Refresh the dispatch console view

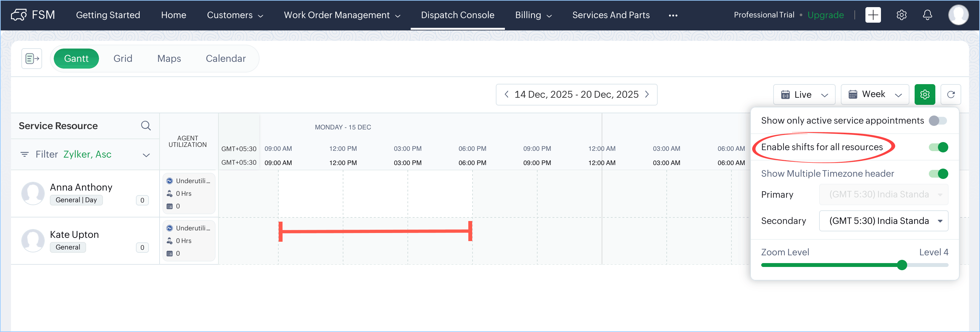click(950, 95)
